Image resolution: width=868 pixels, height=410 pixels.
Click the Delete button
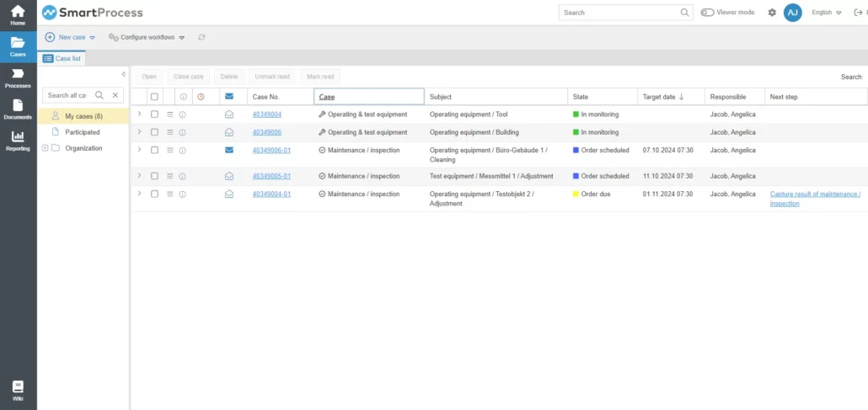click(x=229, y=77)
